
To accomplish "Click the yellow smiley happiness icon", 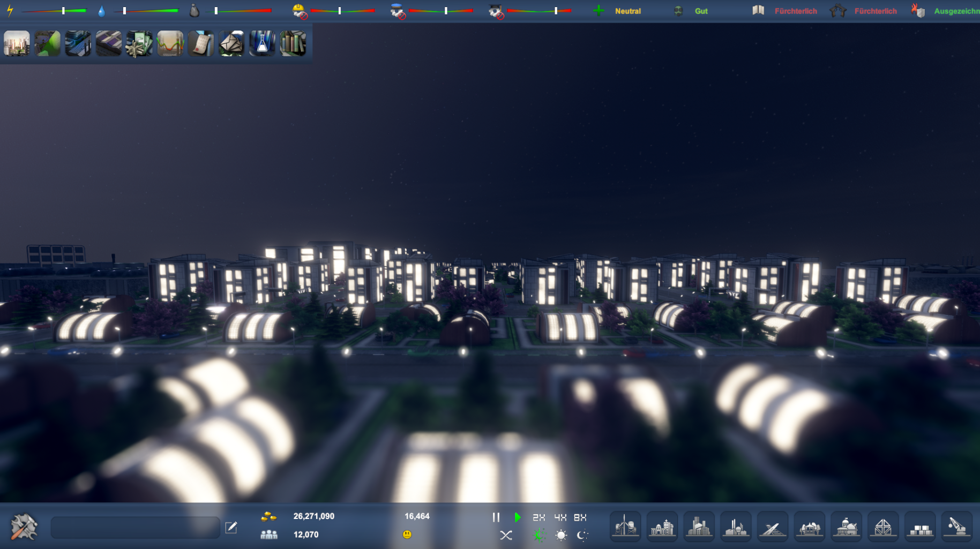I will (x=407, y=535).
